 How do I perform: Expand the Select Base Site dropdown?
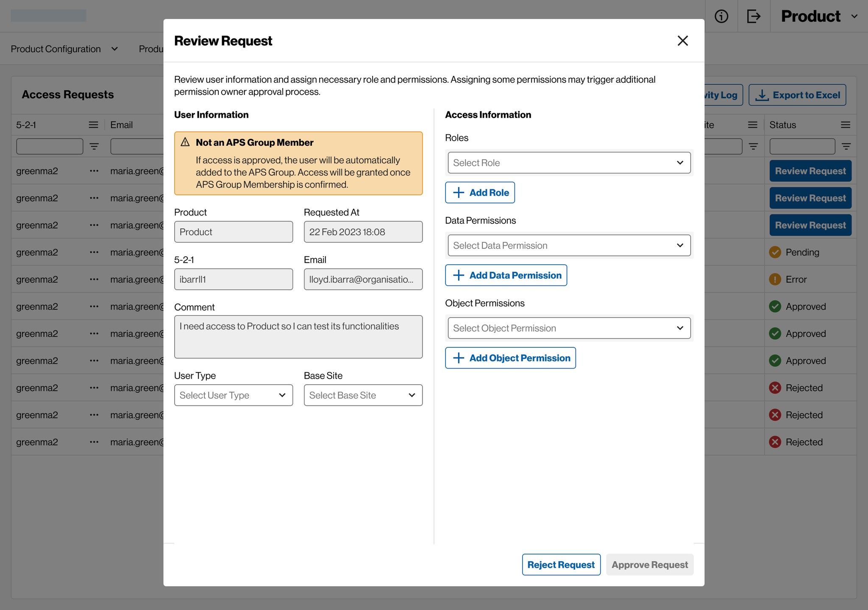363,395
